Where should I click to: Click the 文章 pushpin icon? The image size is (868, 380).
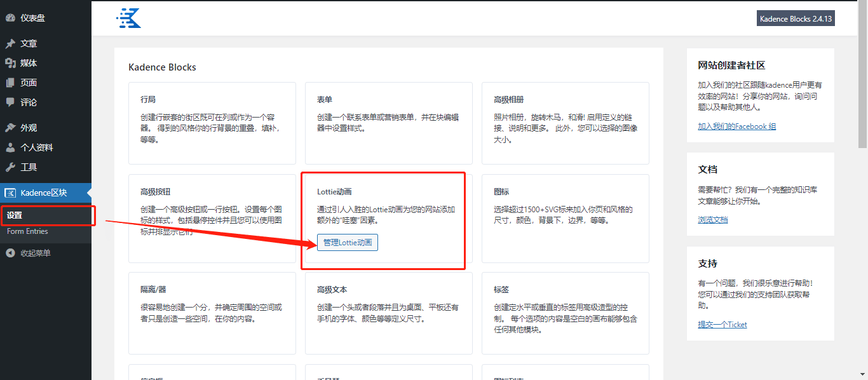[x=10, y=43]
